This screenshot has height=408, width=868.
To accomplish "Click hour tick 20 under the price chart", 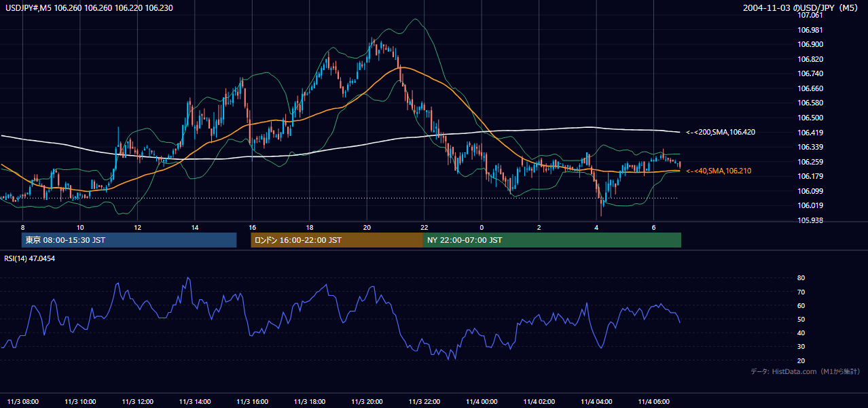I will (x=367, y=227).
